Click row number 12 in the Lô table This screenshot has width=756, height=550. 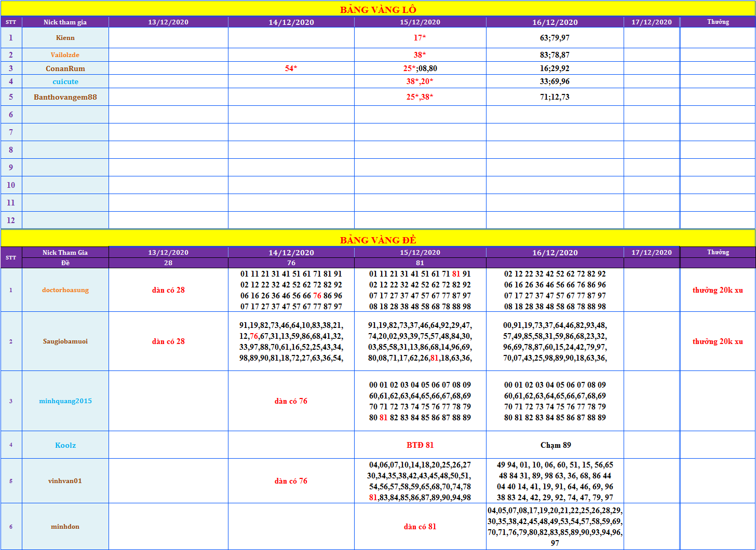coord(11,221)
